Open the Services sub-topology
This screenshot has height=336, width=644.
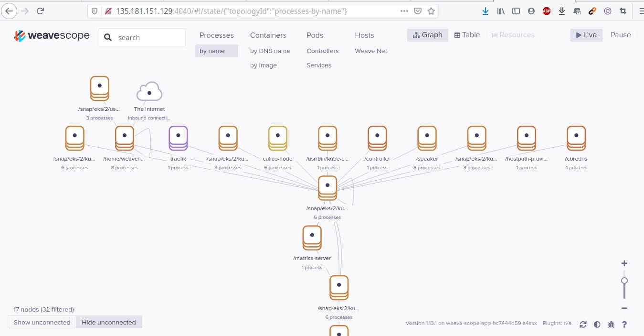click(x=319, y=65)
